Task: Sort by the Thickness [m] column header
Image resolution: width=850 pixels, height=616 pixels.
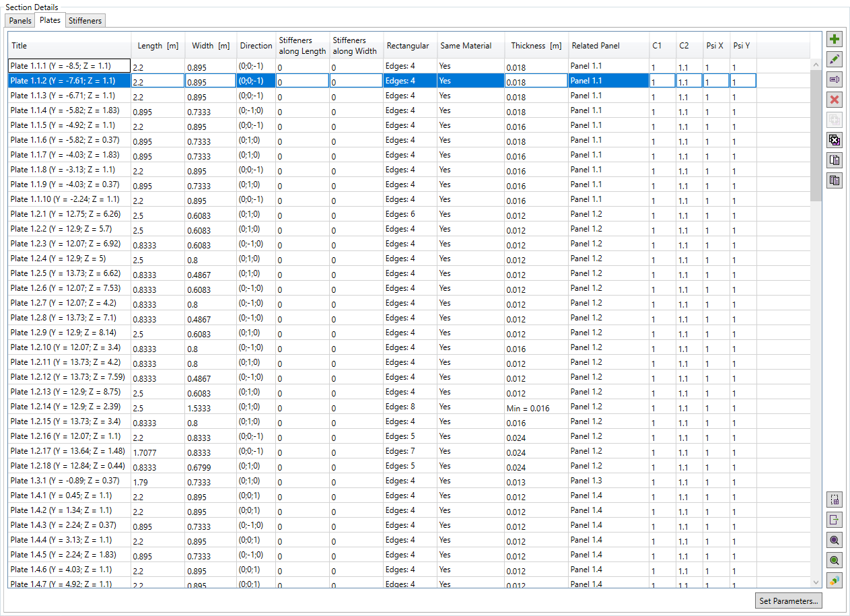Action: 536,46
